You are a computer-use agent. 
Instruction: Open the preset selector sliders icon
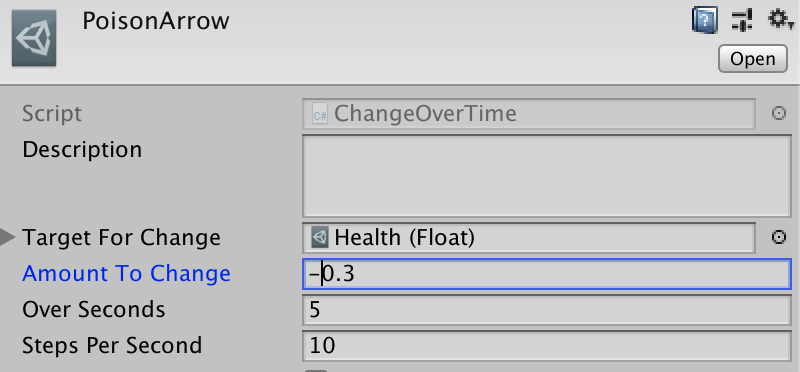(x=741, y=21)
